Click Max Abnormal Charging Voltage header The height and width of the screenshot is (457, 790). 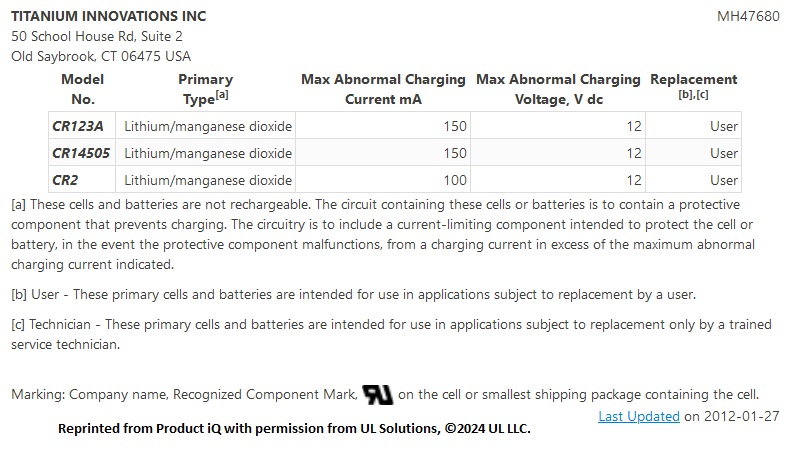[558, 89]
